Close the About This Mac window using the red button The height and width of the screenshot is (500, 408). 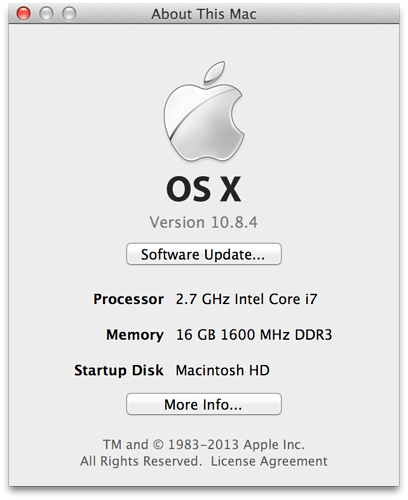tap(23, 14)
